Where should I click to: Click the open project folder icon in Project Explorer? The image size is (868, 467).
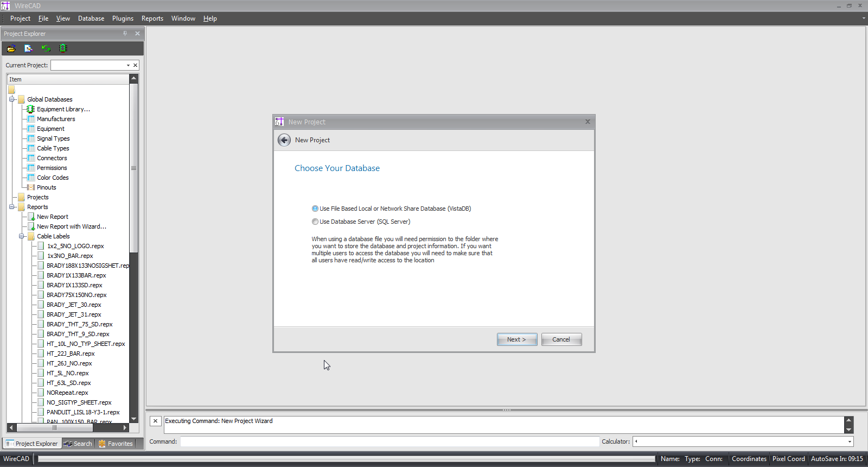[x=11, y=48]
